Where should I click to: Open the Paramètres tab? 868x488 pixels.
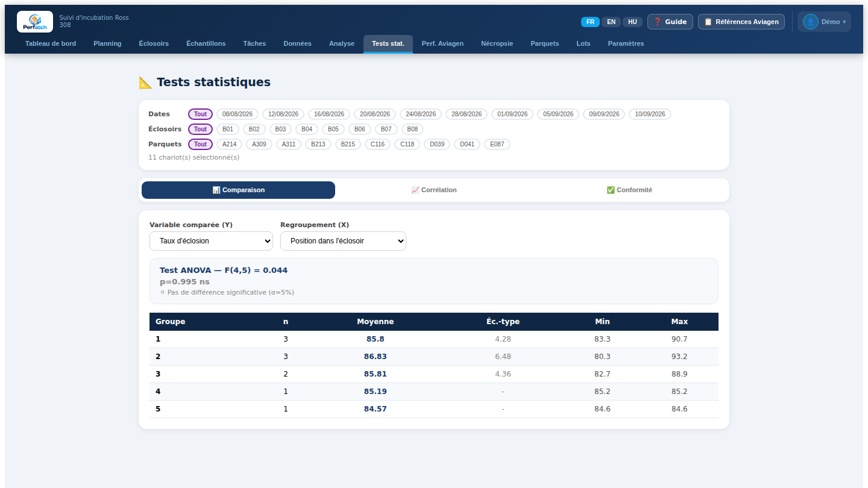pos(626,44)
